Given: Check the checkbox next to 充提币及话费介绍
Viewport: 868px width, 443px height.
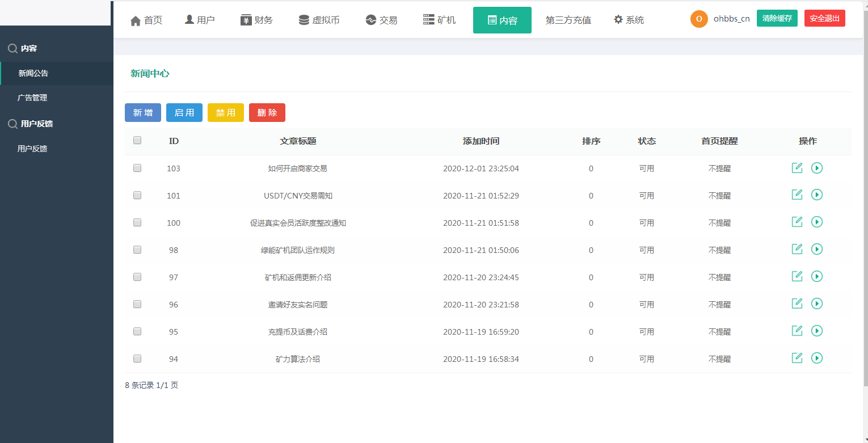Looking at the screenshot, I should pos(137,331).
